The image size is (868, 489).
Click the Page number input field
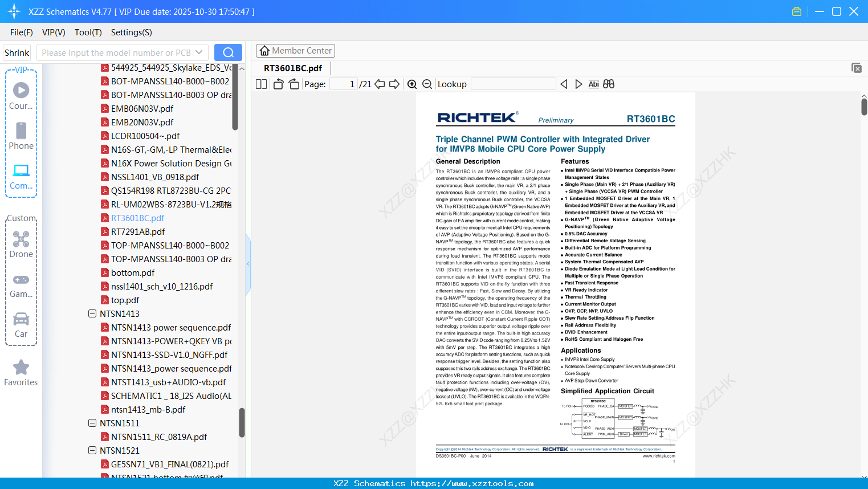click(x=344, y=84)
